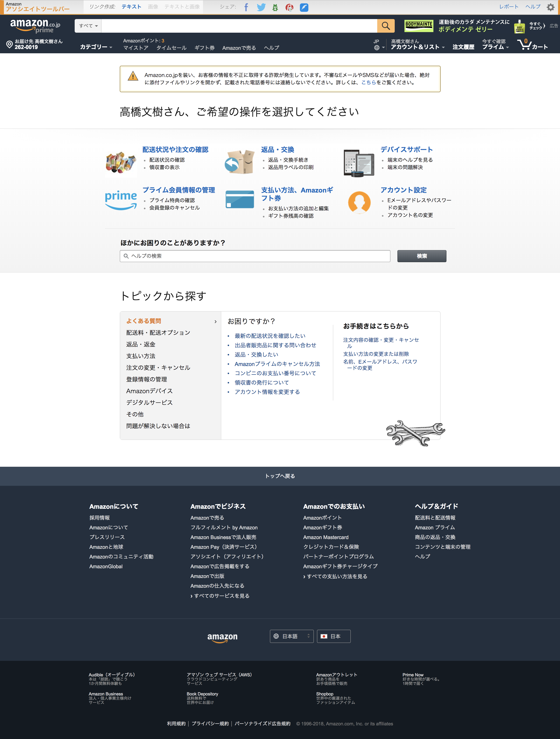Open footer プライバシー規約 link

(x=210, y=724)
